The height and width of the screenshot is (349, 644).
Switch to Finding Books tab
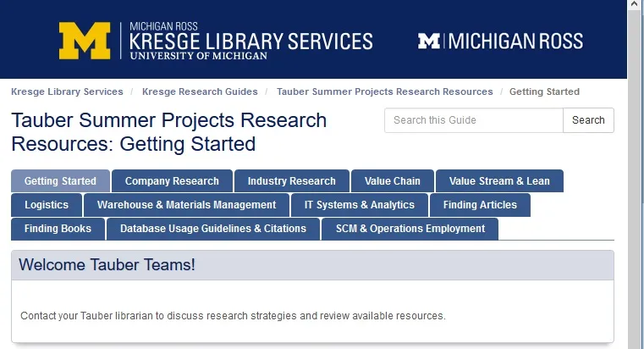point(58,229)
